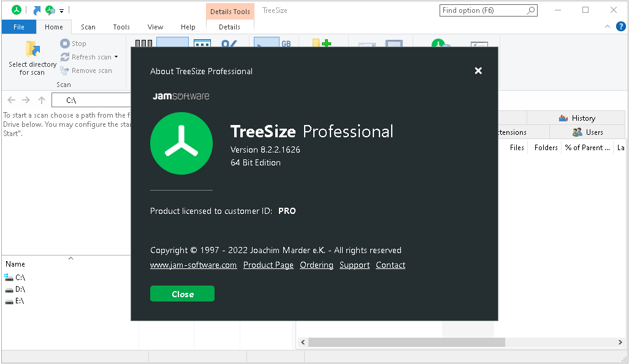This screenshot has width=629, height=364.
Task: Click the folder with green plus icon
Action: 322,42
